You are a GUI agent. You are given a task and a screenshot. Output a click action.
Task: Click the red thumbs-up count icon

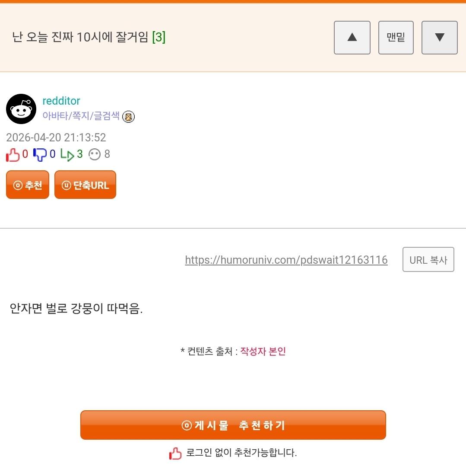click(13, 154)
